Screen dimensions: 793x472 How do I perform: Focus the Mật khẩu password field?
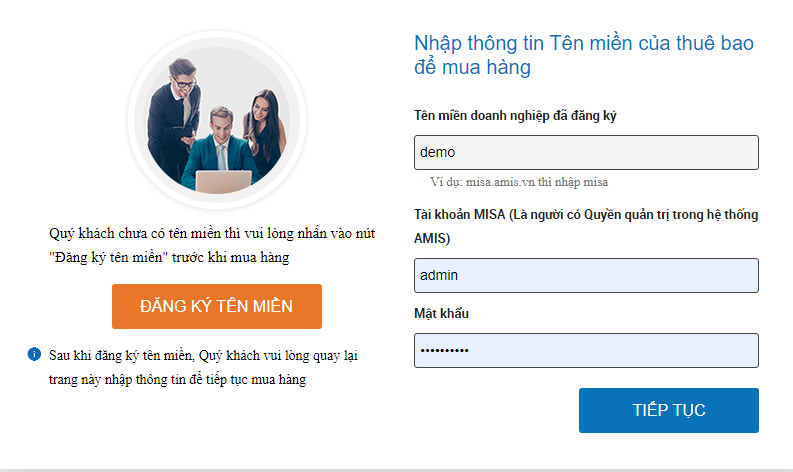click(586, 351)
